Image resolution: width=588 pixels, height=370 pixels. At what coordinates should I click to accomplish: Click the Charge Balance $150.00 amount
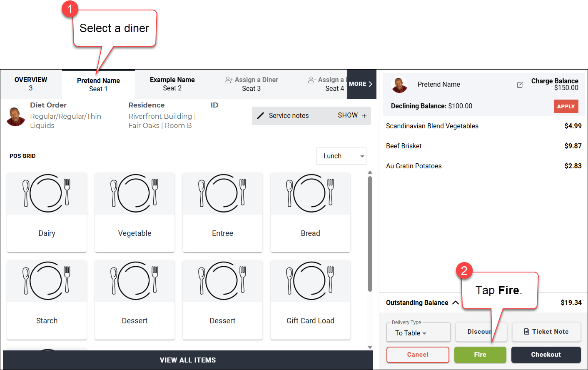(566, 88)
